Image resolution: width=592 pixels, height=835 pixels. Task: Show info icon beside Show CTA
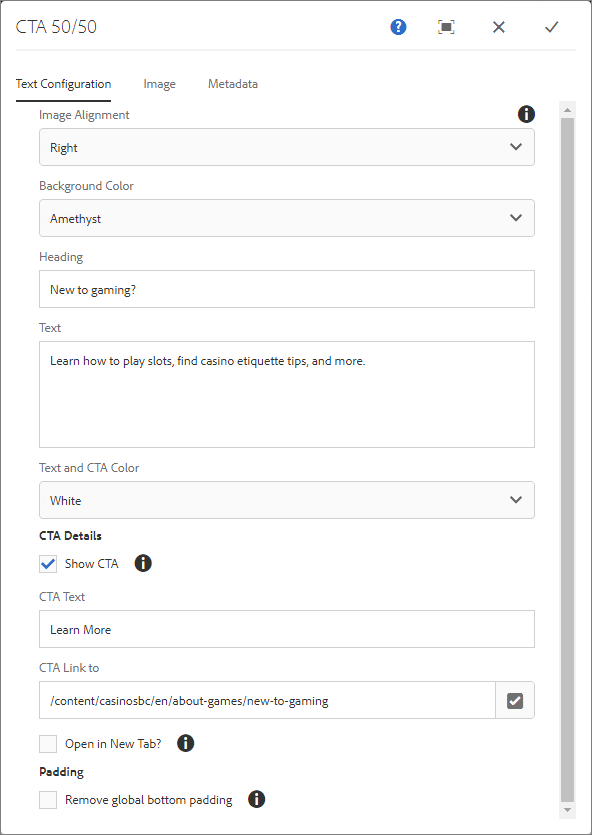coord(143,563)
